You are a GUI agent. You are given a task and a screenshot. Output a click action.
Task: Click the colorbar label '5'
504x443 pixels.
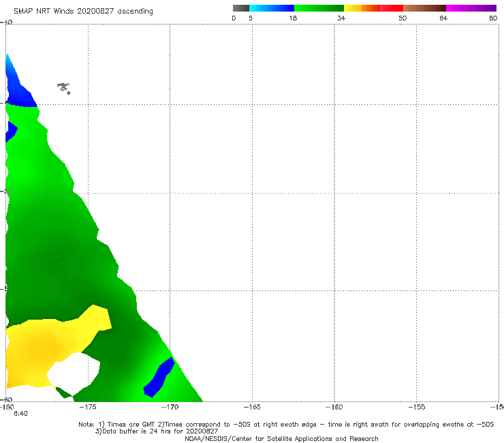point(251,18)
